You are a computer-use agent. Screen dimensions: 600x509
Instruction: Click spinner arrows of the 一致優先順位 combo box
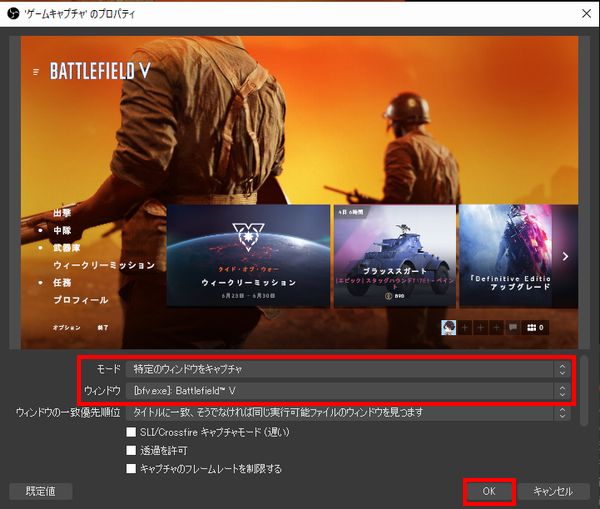point(562,413)
